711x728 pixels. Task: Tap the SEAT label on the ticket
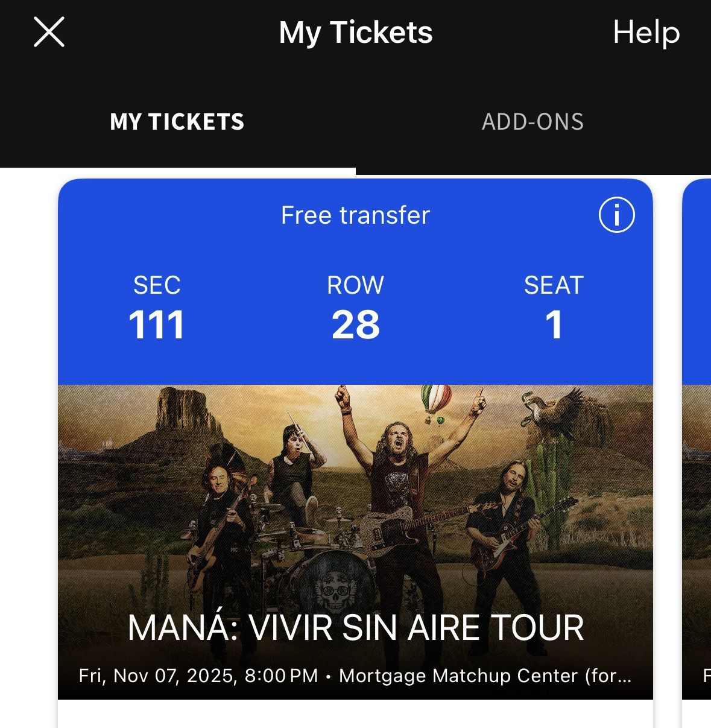click(554, 285)
